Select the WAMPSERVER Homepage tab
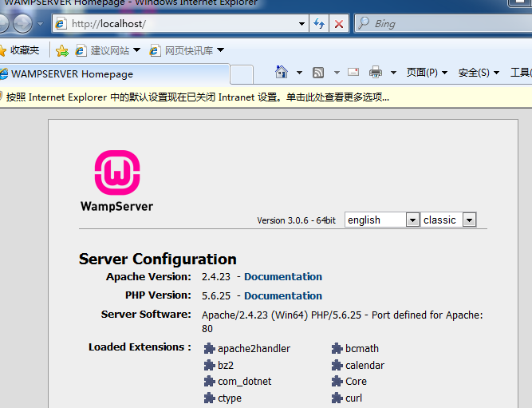 coord(115,74)
